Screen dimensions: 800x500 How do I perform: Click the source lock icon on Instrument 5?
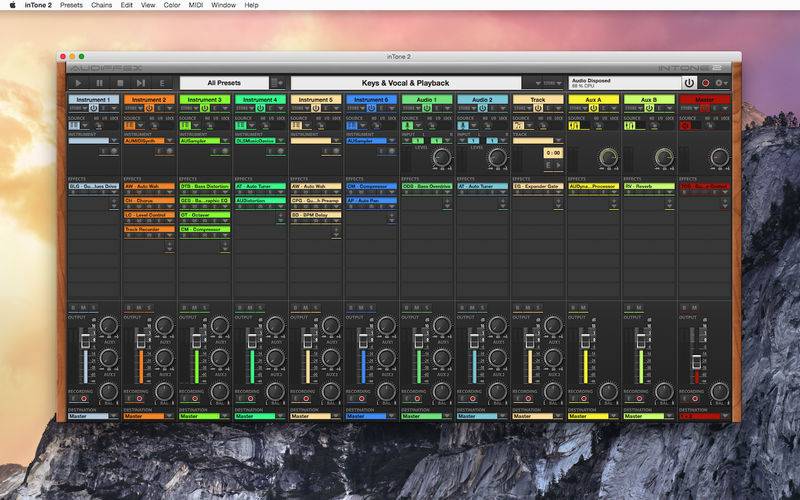pos(321,126)
